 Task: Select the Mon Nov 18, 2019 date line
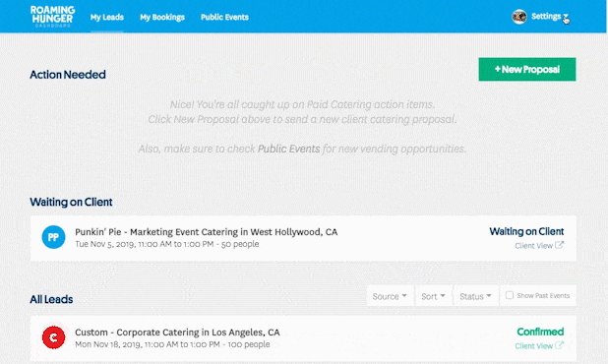(172, 344)
